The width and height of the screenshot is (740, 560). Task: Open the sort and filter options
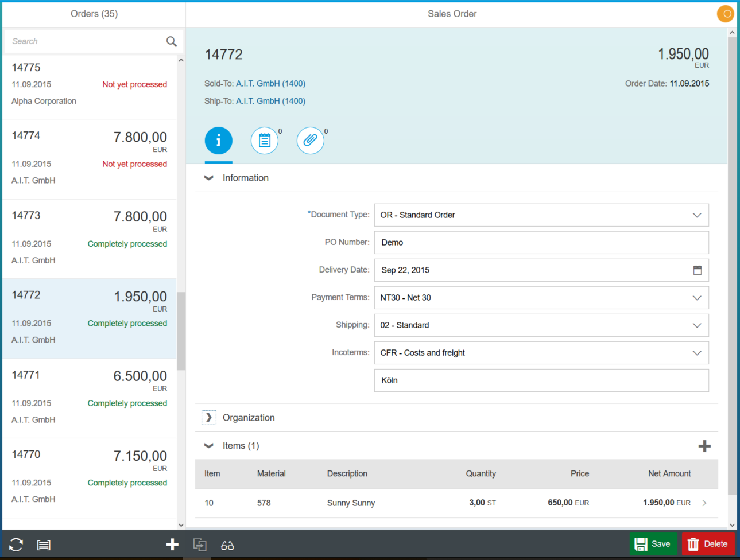point(44,545)
